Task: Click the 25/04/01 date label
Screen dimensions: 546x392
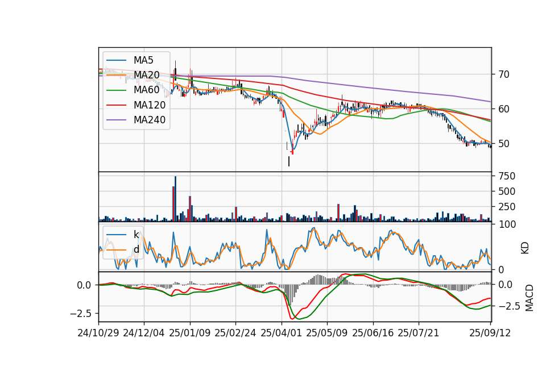Action: pyautogui.click(x=282, y=333)
